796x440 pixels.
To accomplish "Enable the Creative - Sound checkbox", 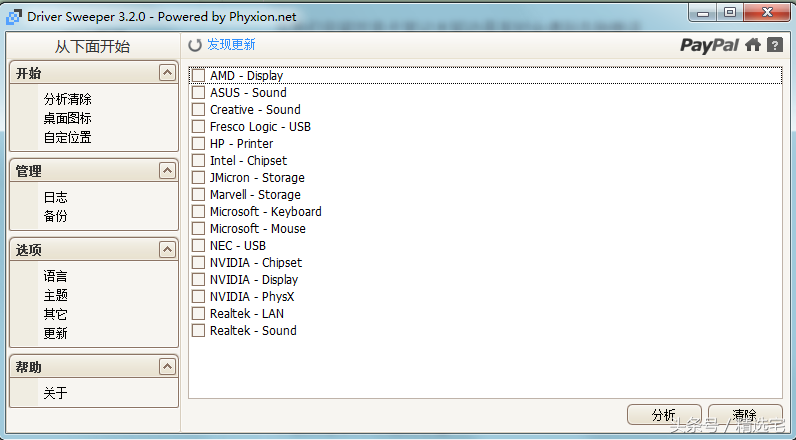I will [198, 110].
